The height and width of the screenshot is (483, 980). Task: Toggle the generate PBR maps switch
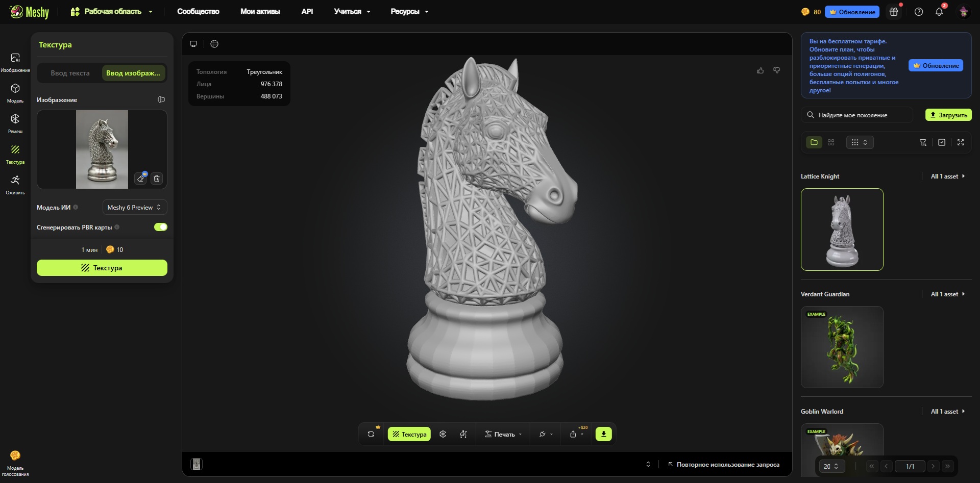161,227
